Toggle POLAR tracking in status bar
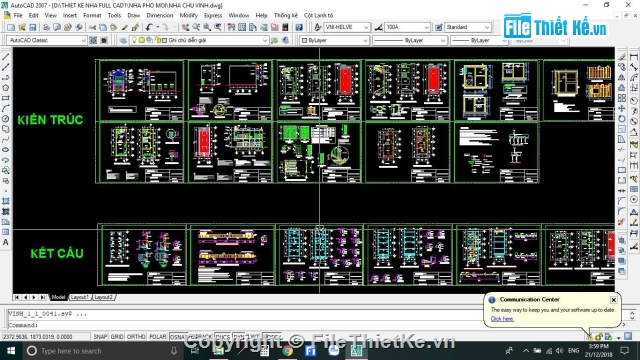 [x=158, y=337]
